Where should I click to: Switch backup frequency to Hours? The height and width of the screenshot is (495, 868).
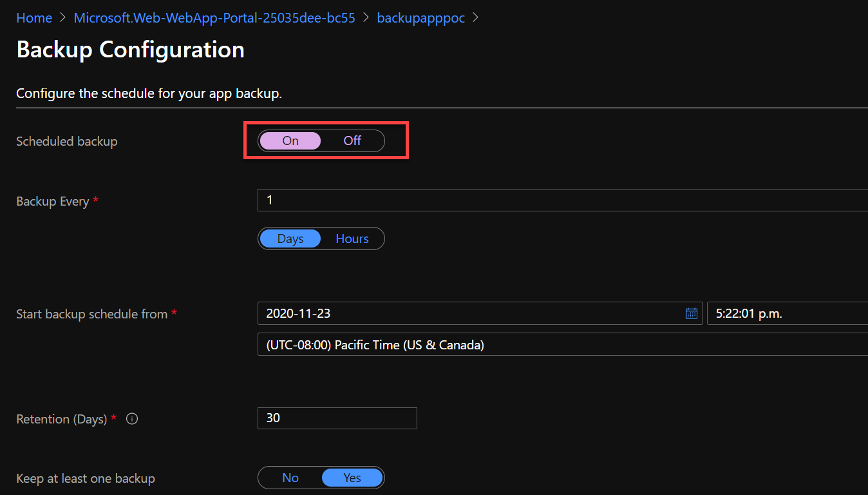click(x=352, y=238)
